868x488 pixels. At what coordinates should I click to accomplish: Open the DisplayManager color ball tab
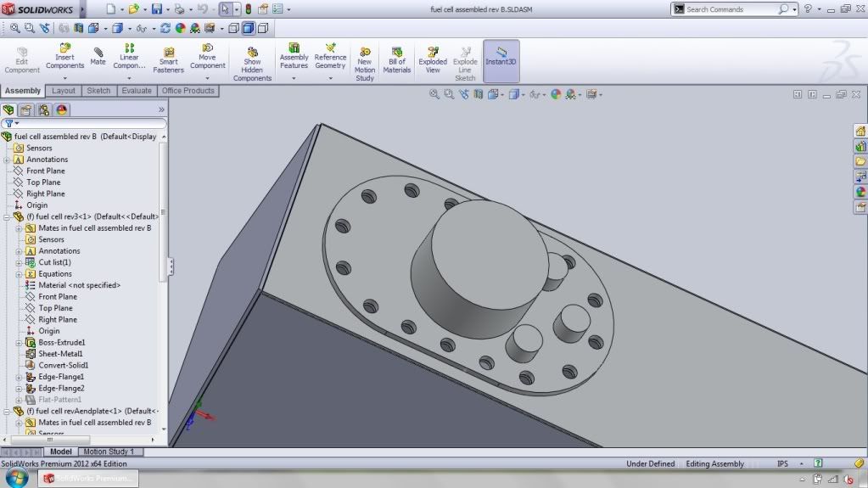pyautogui.click(x=61, y=109)
